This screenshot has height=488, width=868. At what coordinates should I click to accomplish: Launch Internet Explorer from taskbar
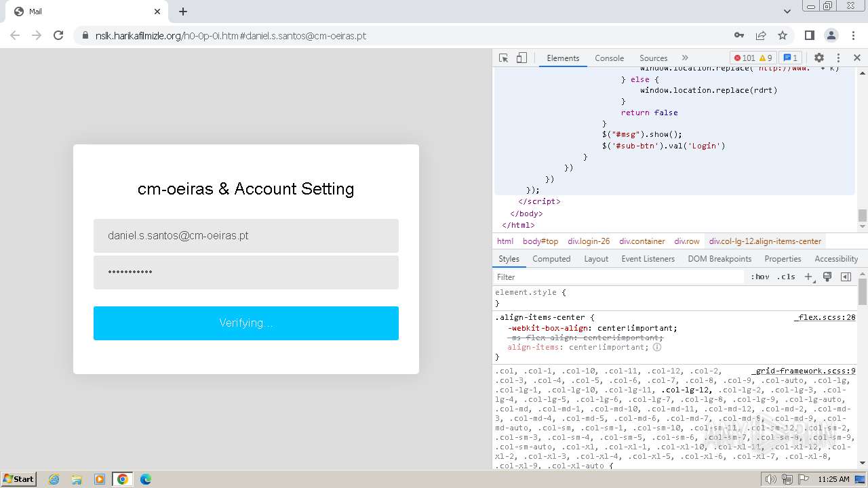tap(54, 479)
